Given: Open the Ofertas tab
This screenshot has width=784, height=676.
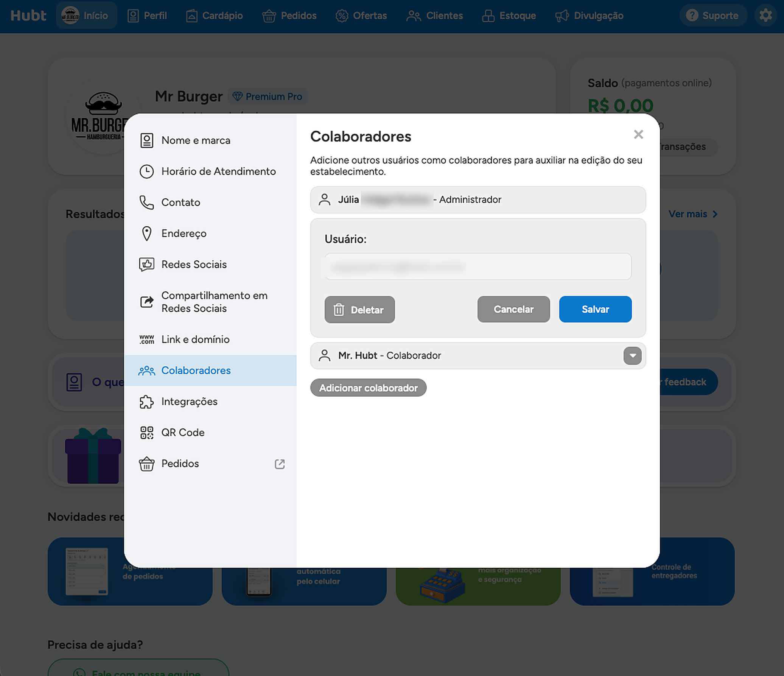Looking at the screenshot, I should (x=361, y=16).
